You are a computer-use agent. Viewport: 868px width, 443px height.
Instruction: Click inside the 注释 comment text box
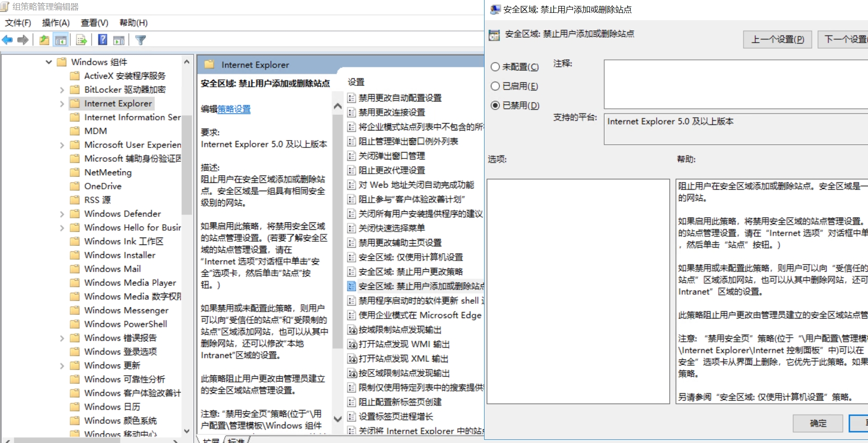pyautogui.click(x=736, y=84)
